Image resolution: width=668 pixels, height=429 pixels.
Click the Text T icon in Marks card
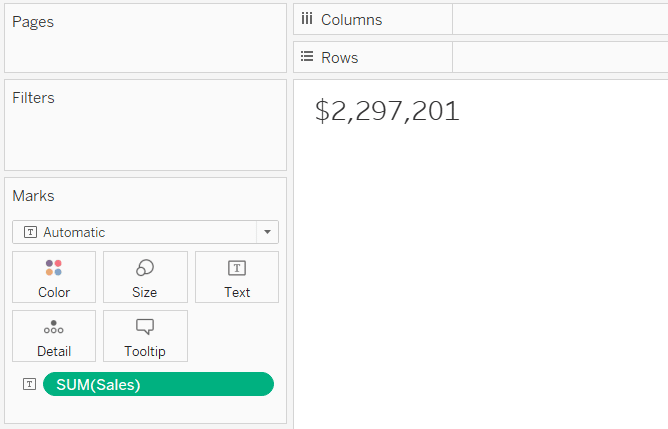point(237,268)
